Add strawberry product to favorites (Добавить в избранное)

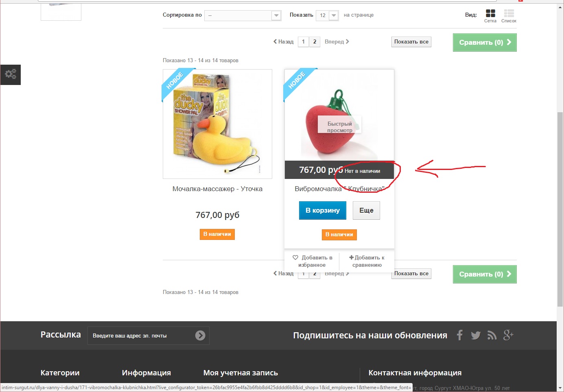click(312, 261)
